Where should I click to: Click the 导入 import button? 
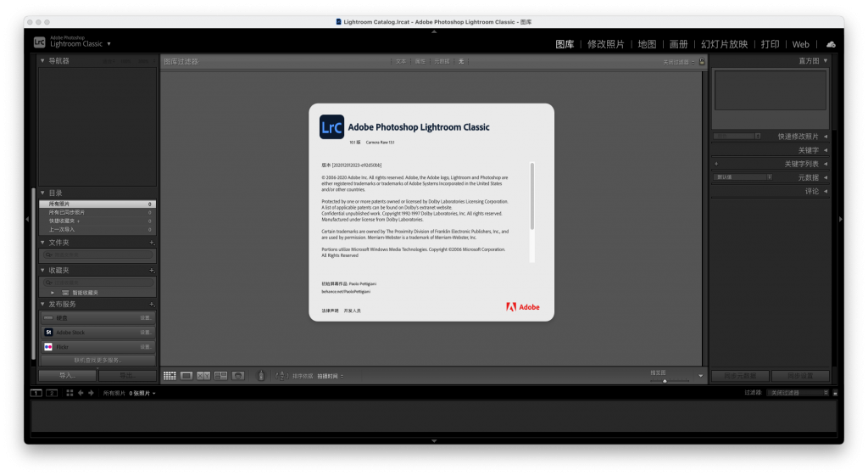(x=68, y=376)
